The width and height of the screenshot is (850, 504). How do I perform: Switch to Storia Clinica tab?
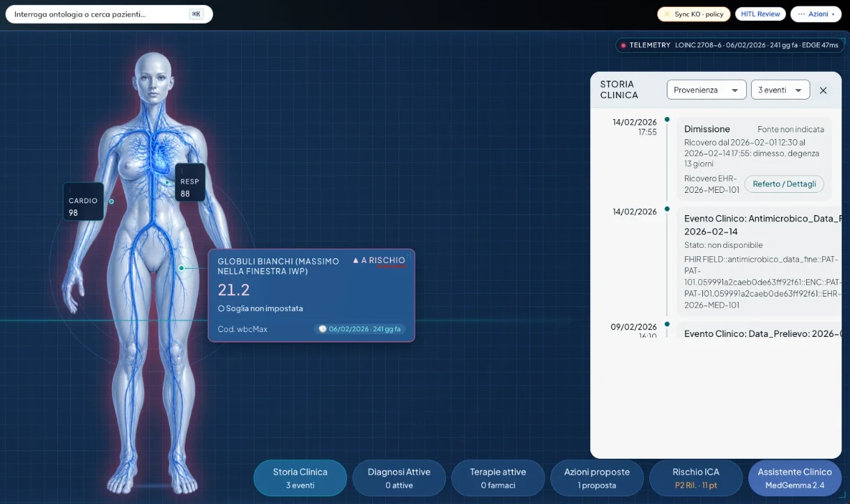(x=300, y=478)
